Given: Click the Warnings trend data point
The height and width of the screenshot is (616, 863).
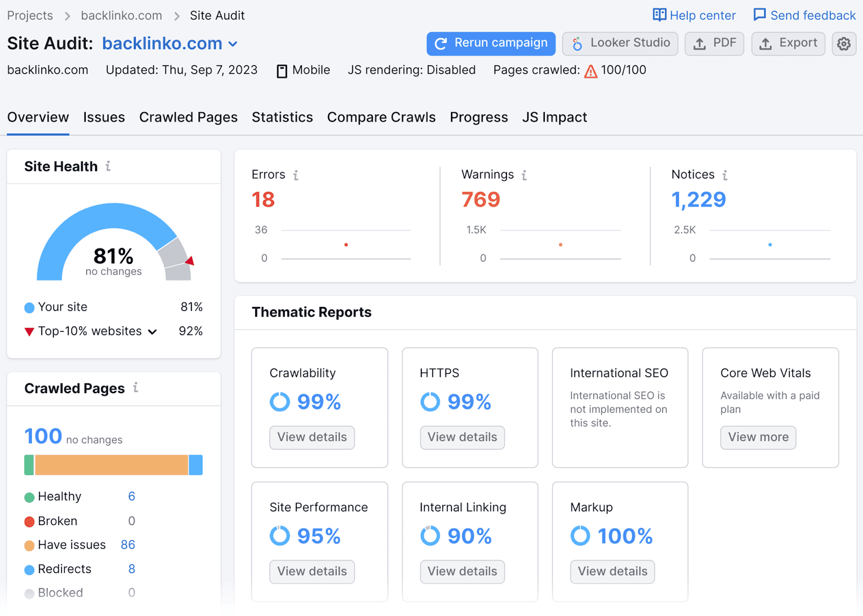Looking at the screenshot, I should (x=560, y=245).
